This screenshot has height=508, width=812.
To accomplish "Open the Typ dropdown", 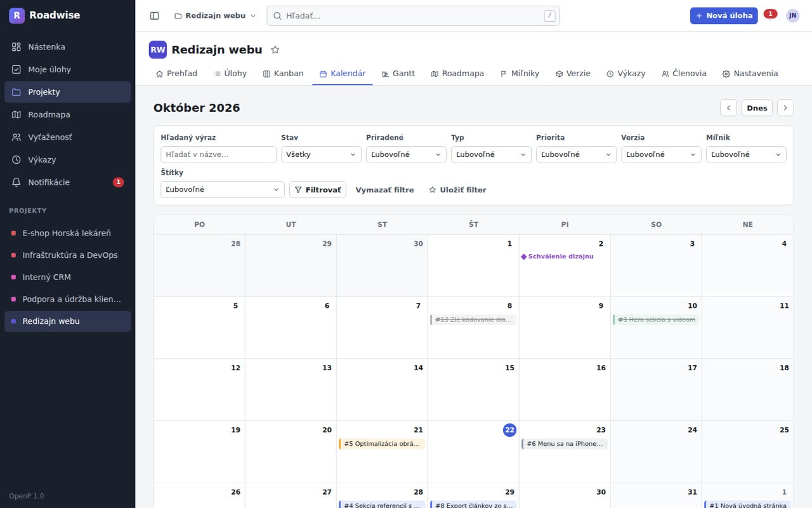I will pos(491,154).
